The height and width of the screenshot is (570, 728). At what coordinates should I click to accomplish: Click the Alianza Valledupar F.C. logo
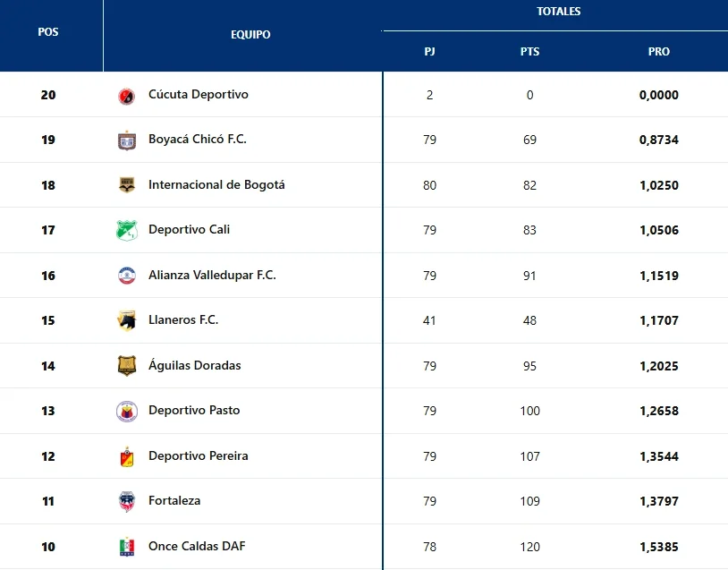(127, 276)
